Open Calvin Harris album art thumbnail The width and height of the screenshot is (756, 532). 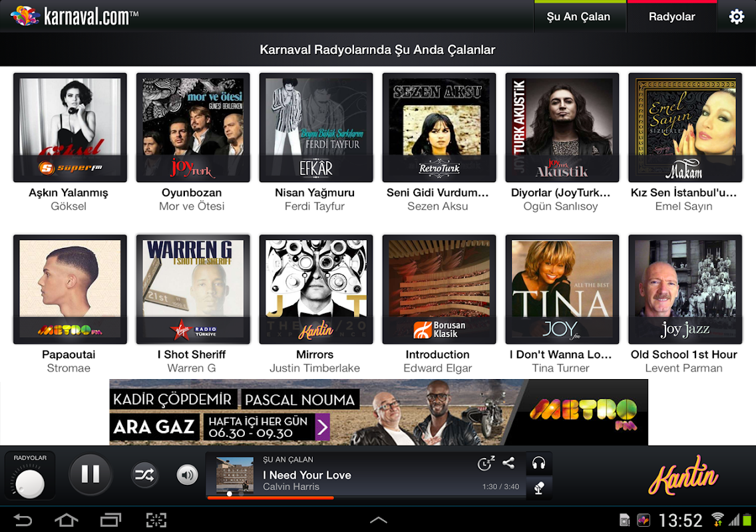coord(235,474)
